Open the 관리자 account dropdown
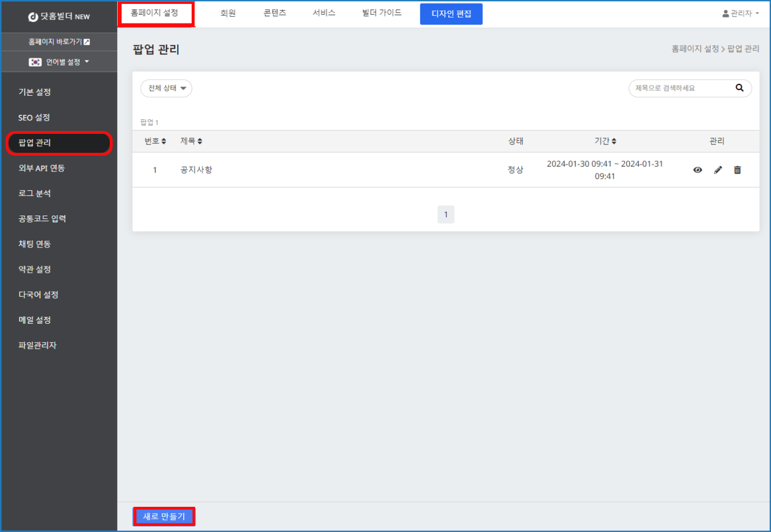771x532 pixels. click(741, 13)
